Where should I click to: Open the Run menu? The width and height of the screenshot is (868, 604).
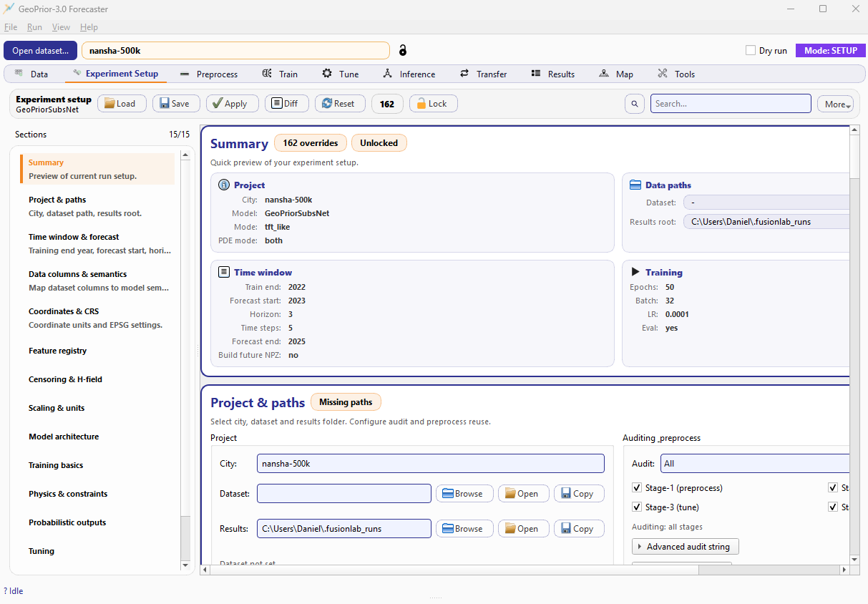tap(34, 27)
